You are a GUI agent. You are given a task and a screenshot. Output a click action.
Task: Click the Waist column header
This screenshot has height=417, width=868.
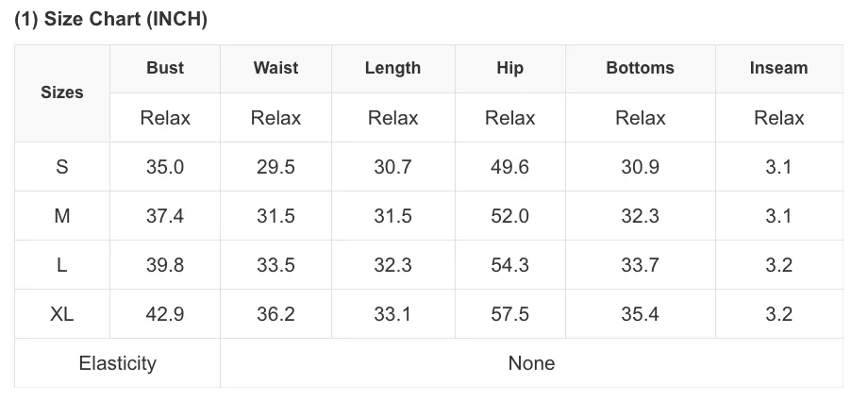click(x=275, y=69)
